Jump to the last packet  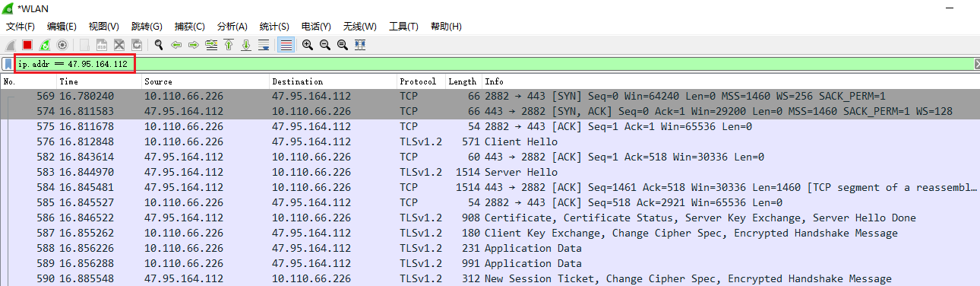(x=246, y=45)
